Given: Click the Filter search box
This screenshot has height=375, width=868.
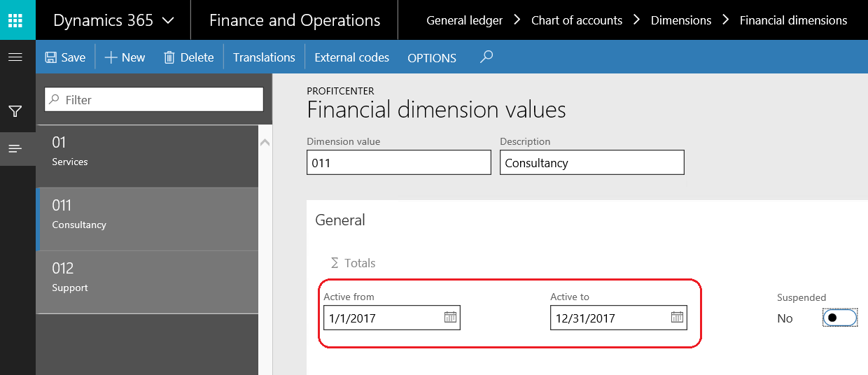Looking at the screenshot, I should (154, 99).
